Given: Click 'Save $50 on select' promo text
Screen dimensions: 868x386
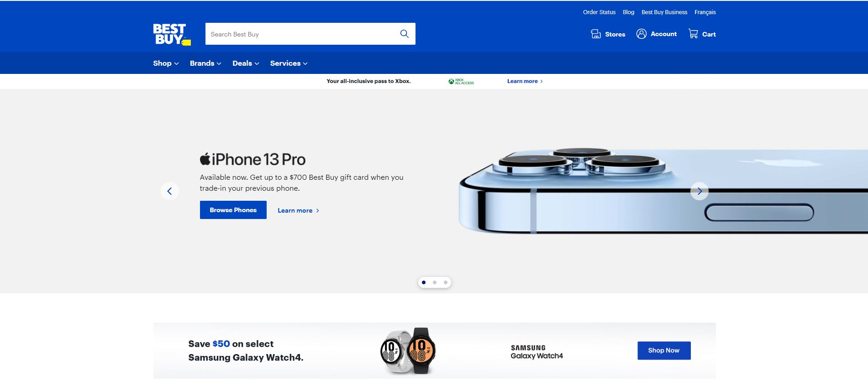Looking at the screenshot, I should coord(231,344).
